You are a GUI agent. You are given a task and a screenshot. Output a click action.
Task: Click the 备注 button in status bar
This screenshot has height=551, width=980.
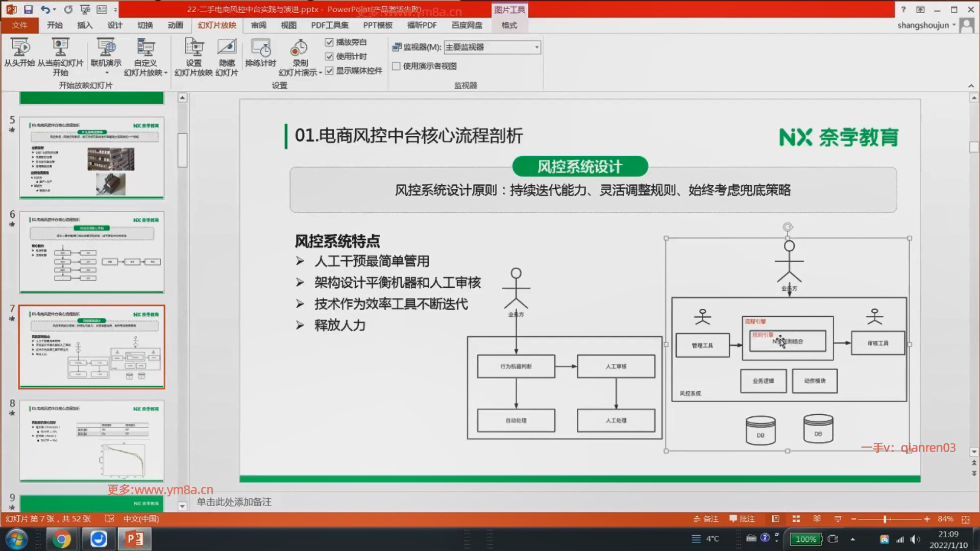click(x=706, y=519)
